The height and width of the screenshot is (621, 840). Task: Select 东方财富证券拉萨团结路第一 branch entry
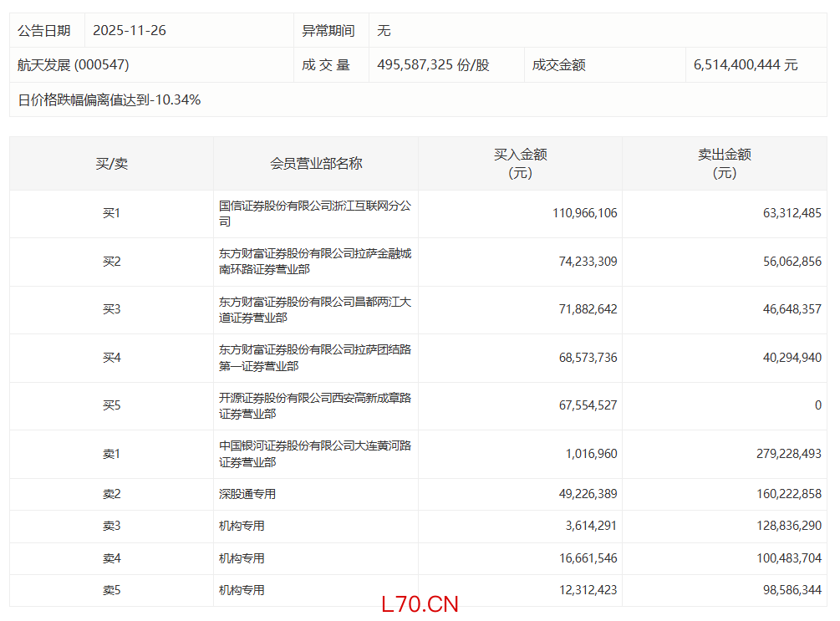pos(315,358)
